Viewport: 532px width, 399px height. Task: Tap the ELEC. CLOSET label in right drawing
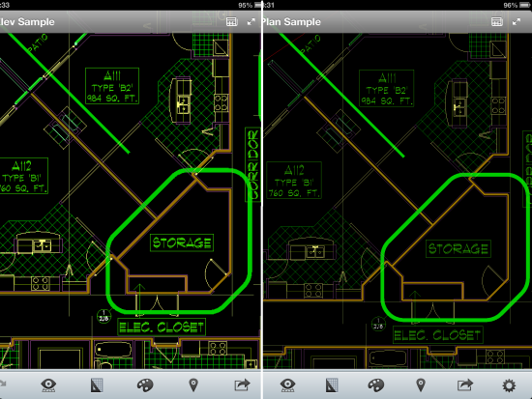pos(437,335)
